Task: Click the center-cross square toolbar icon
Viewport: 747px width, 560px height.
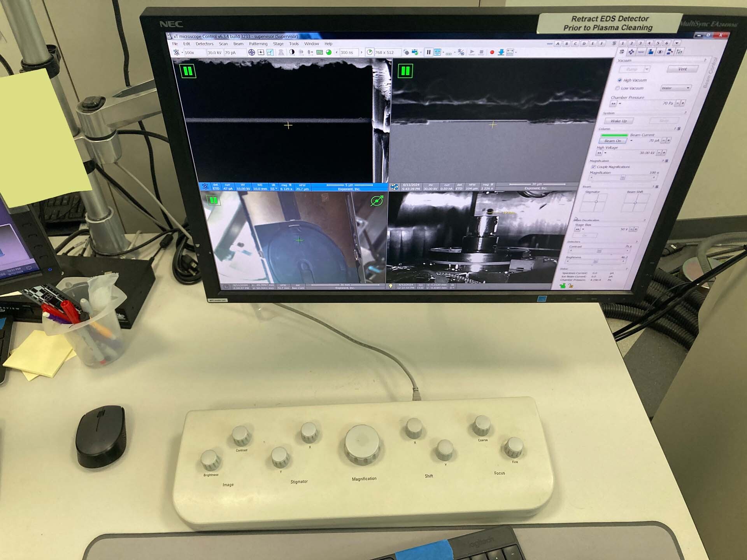Action: click(261, 52)
